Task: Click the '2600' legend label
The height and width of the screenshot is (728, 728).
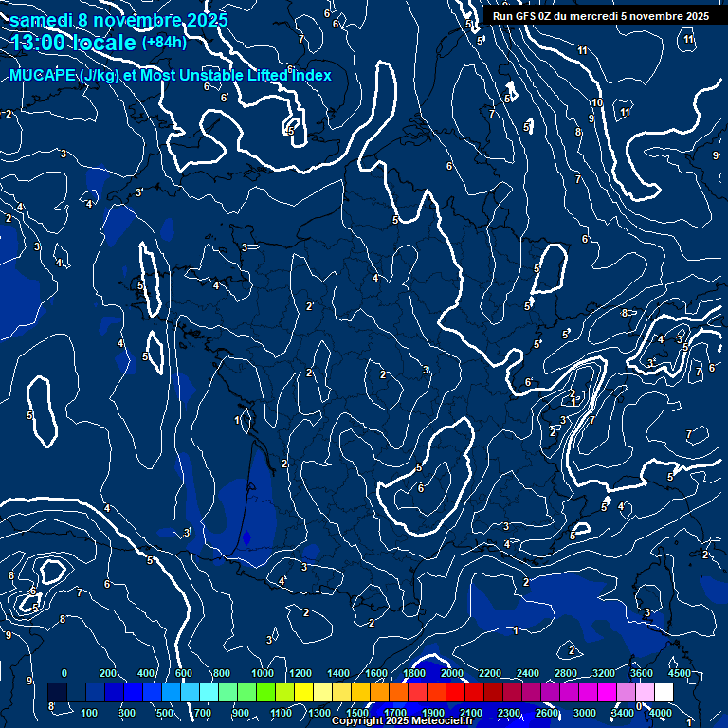Action: coord(547,713)
